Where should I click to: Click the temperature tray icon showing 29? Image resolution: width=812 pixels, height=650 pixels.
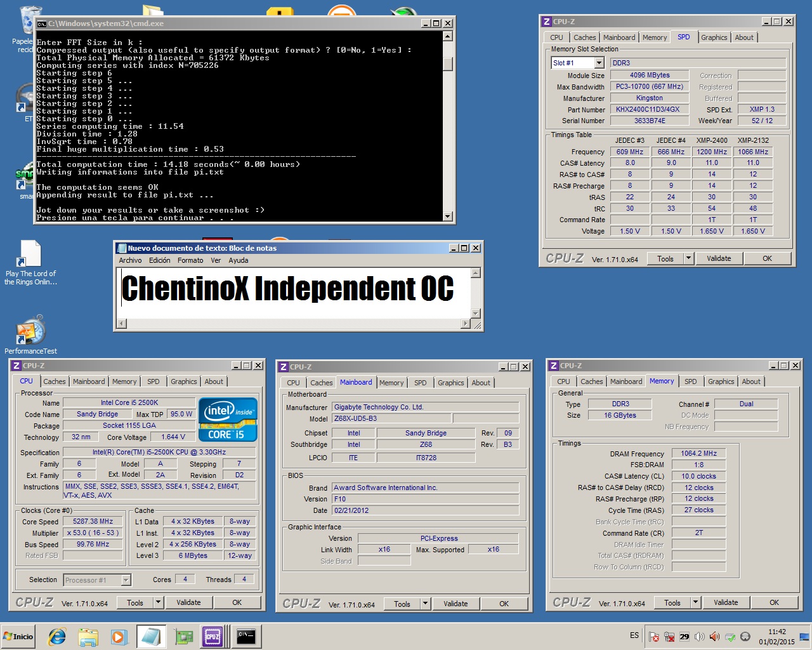tap(684, 636)
